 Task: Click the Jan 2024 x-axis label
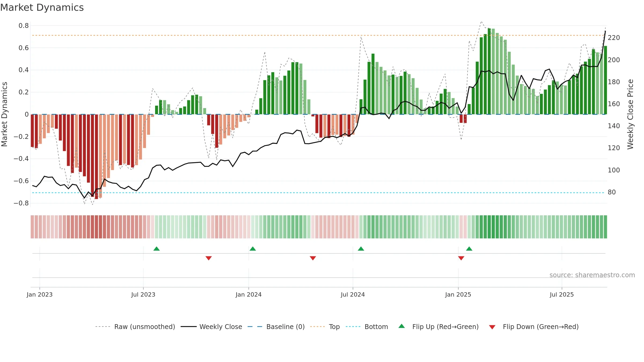click(x=249, y=294)
